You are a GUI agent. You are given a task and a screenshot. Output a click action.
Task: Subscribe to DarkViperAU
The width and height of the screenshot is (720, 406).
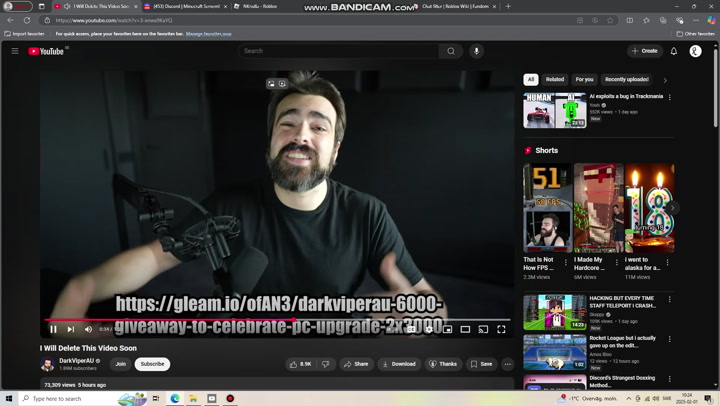pyautogui.click(x=152, y=364)
